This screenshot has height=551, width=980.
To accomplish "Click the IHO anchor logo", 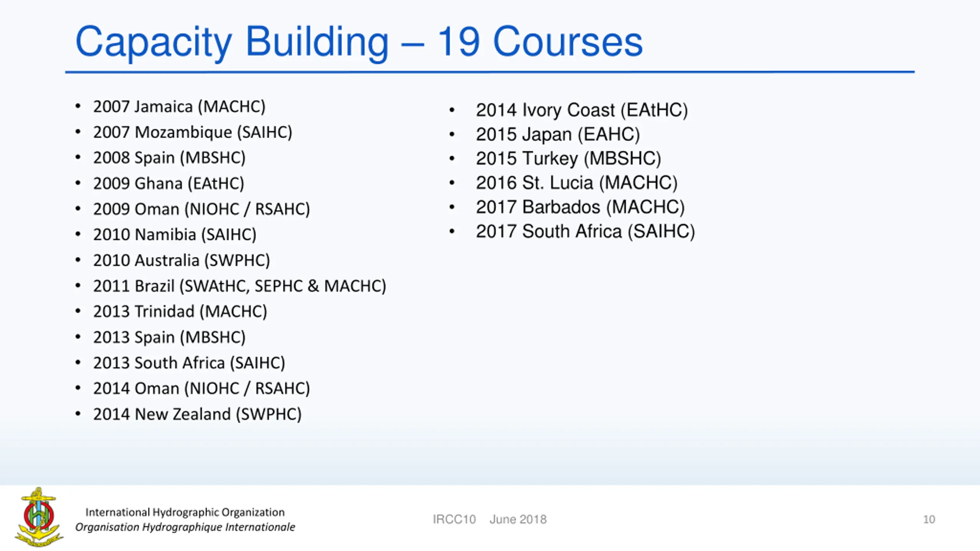I will [39, 517].
